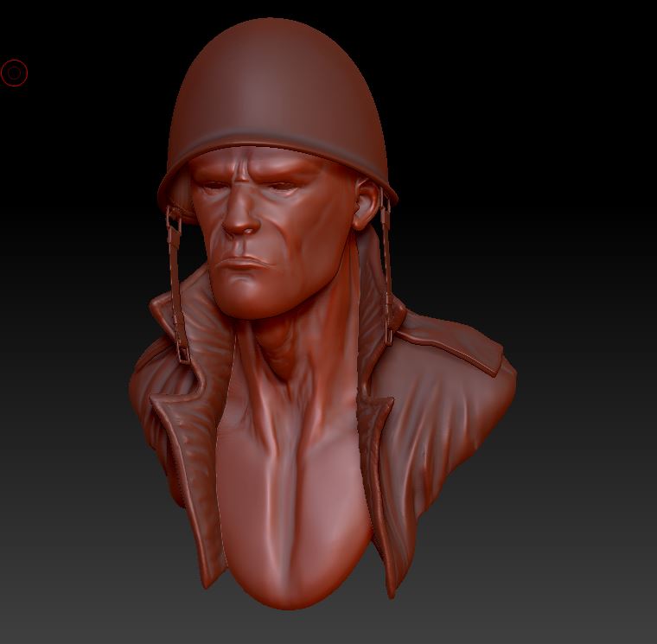This screenshot has width=657, height=644.
Task: Click the soldier's visible ear
Action: [366, 206]
